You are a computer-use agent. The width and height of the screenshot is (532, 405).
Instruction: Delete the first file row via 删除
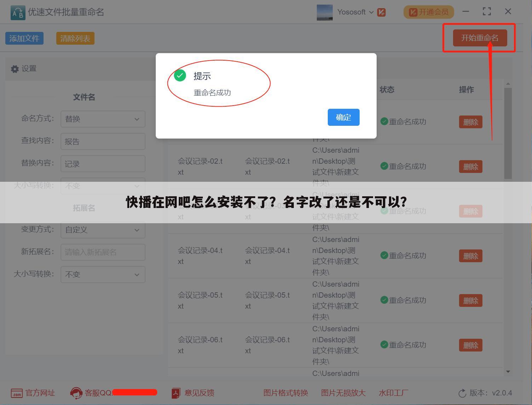471,122
